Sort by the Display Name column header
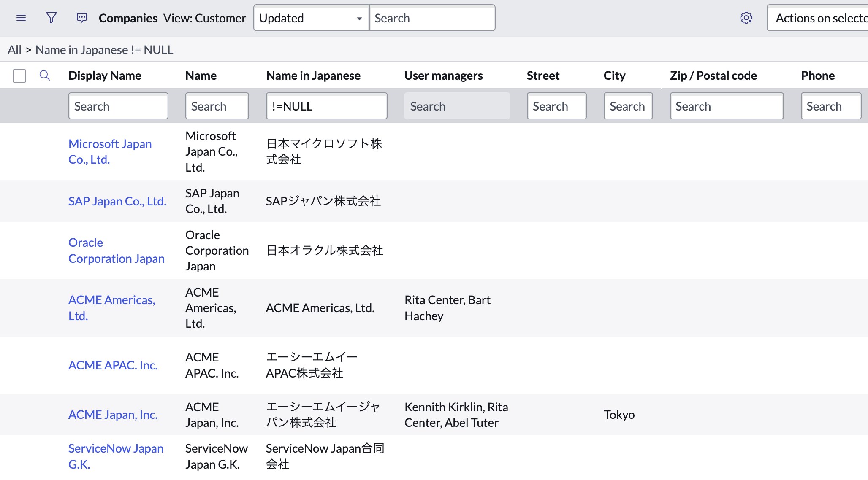This screenshot has height=480, width=868. pyautogui.click(x=105, y=75)
